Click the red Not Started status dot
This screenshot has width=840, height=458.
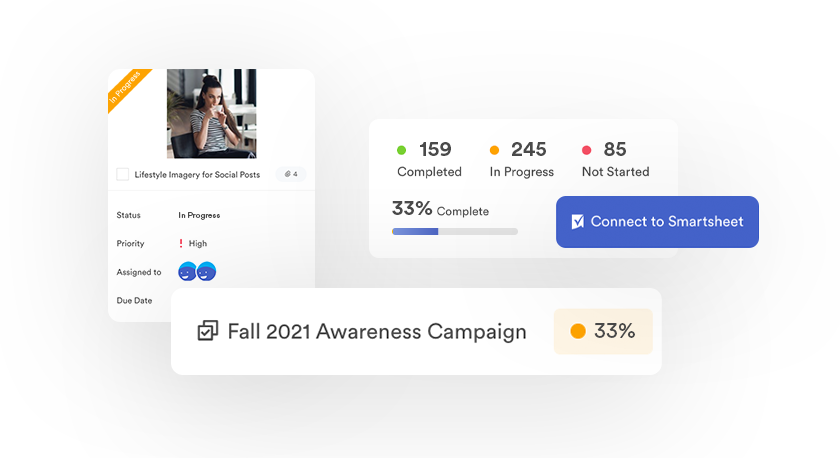click(586, 150)
